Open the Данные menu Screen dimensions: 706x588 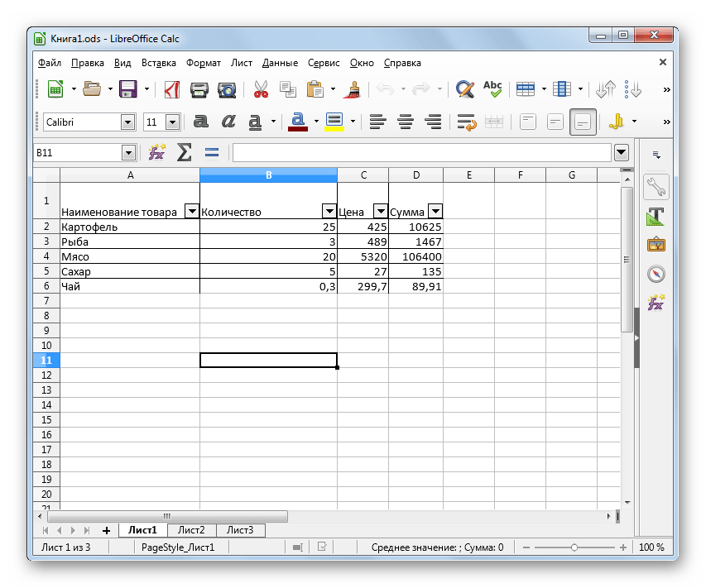(280, 63)
